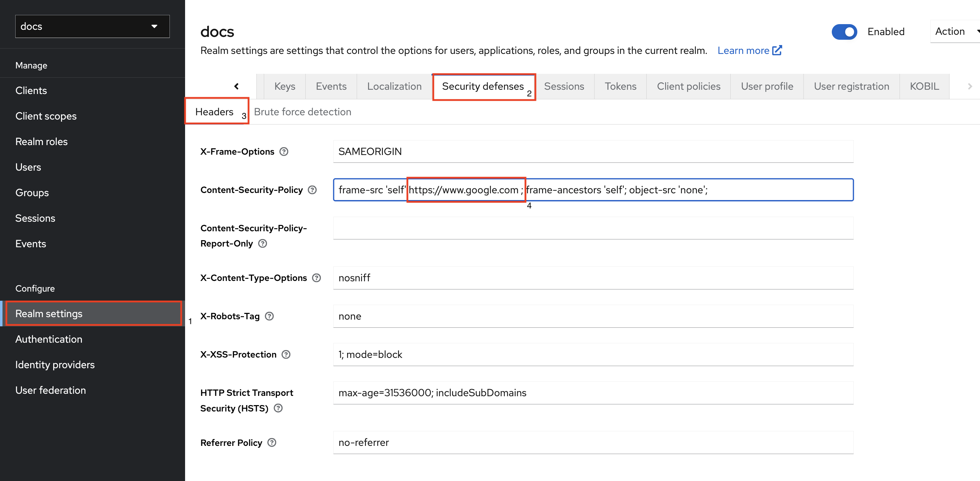Open Identity providers page
Viewport: 980px width, 481px height.
[x=93, y=365]
